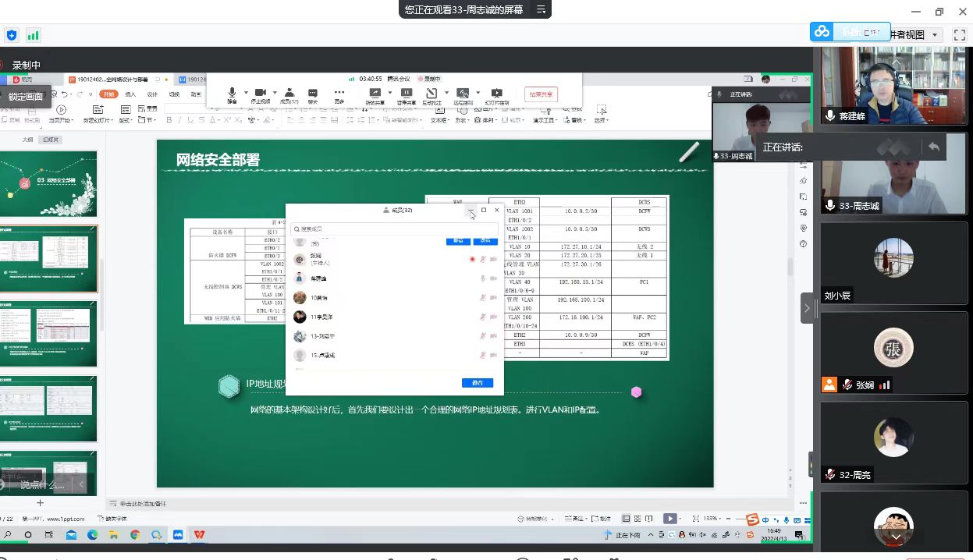
Task: Click the pause sharing icon
Action: tap(406, 93)
